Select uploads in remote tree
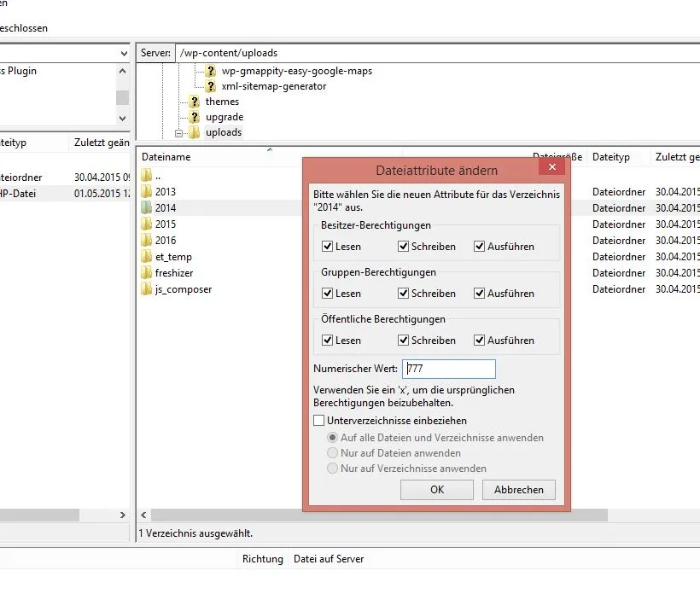 [224, 132]
